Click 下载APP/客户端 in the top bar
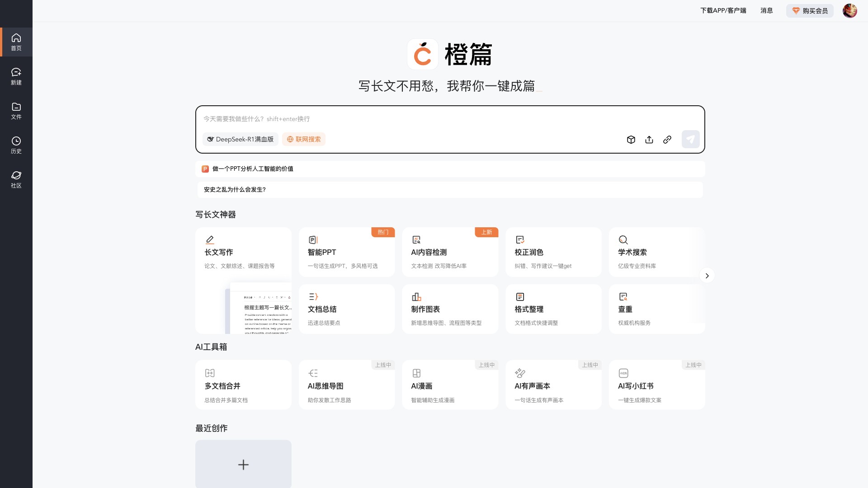 (x=723, y=10)
